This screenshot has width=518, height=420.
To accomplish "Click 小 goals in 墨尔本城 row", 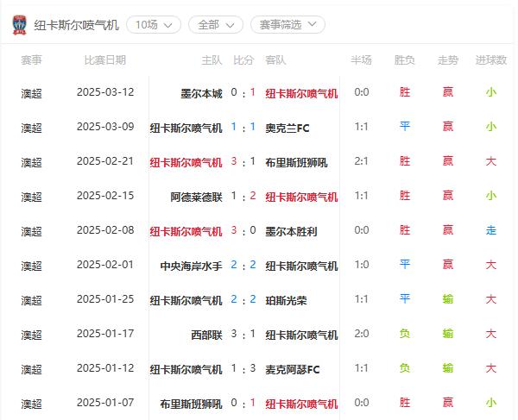I will pos(491,92).
